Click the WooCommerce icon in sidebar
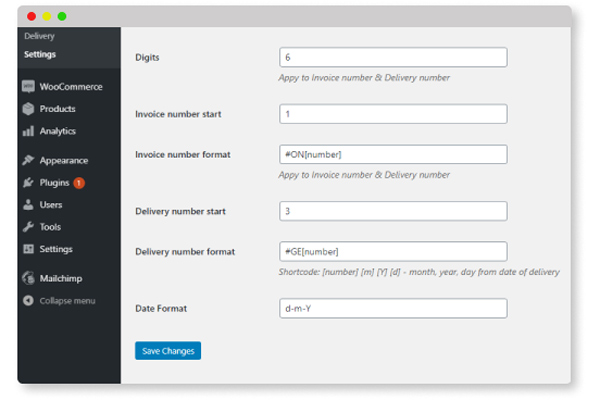Screen dimensions: 600x400 click(29, 87)
